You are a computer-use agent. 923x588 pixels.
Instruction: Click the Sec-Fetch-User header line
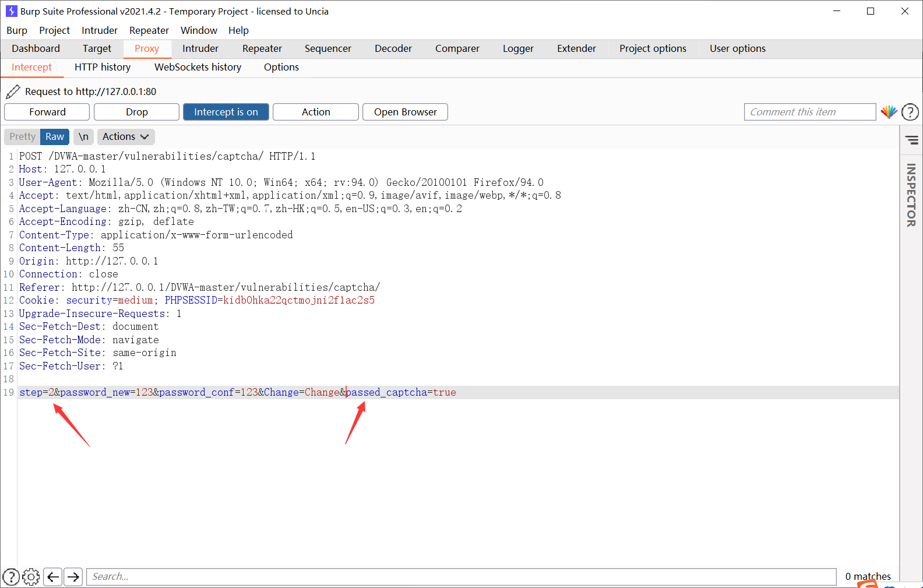click(x=71, y=366)
